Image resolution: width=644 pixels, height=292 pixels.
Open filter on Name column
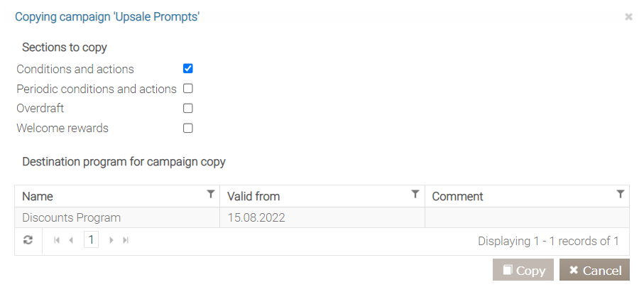click(211, 194)
